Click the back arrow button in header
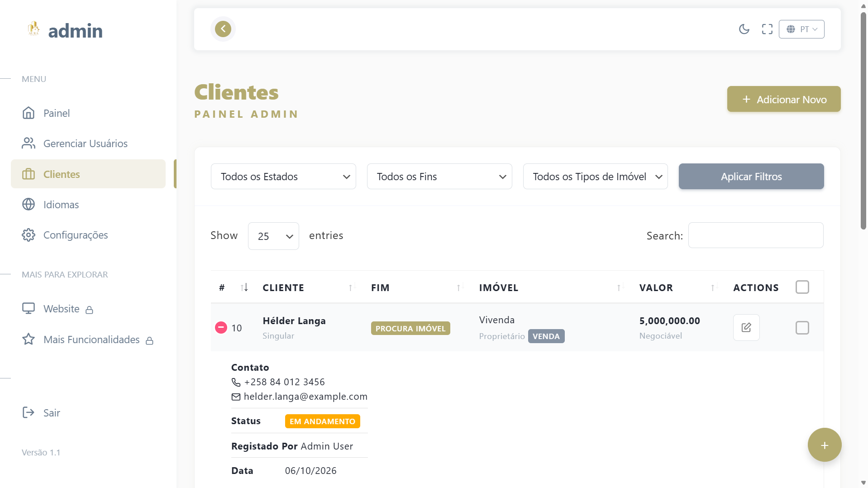The image size is (868, 488). [x=223, y=29]
